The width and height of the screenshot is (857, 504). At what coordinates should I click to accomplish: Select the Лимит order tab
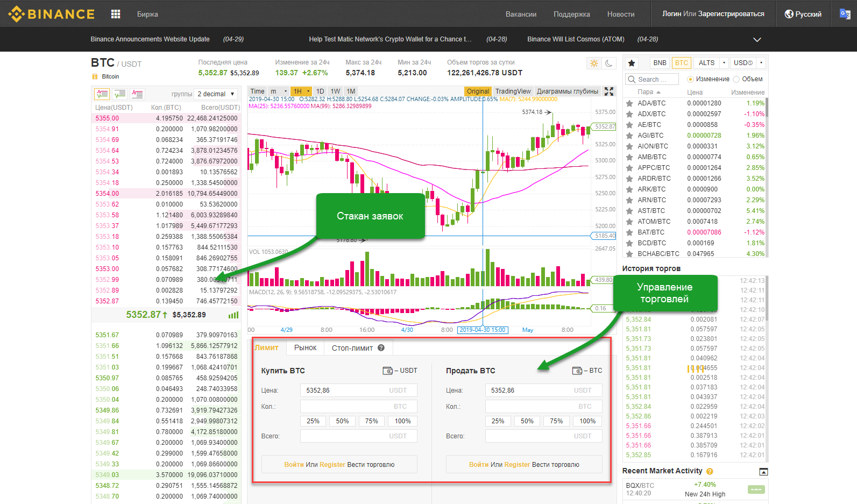click(267, 348)
